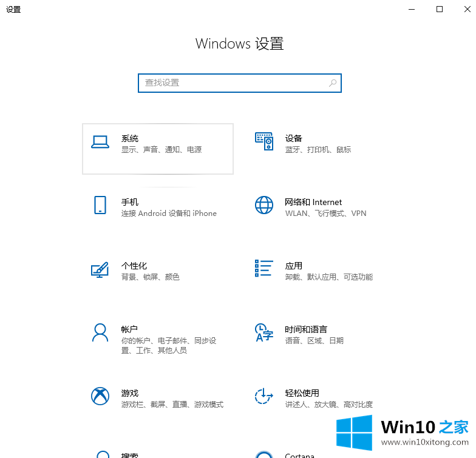This screenshot has height=458, width=476.
Task: Open the 网络和 Internet title link
Action: tap(313, 202)
